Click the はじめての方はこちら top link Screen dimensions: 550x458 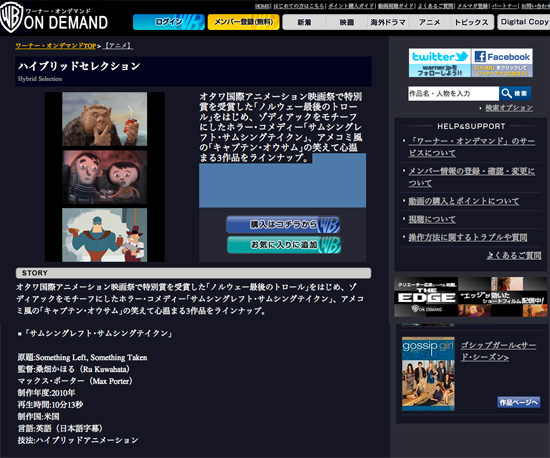[298, 6]
